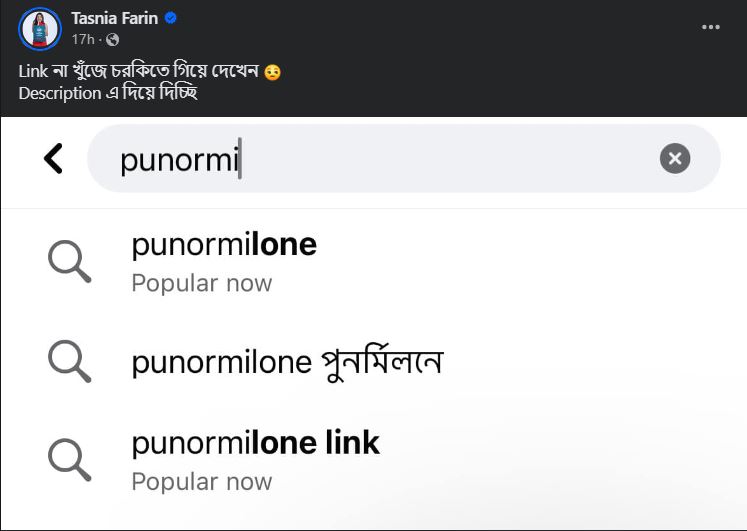747x531 pixels.
Task: Open Tasnia Farin's profile picture
Action: pos(40,29)
